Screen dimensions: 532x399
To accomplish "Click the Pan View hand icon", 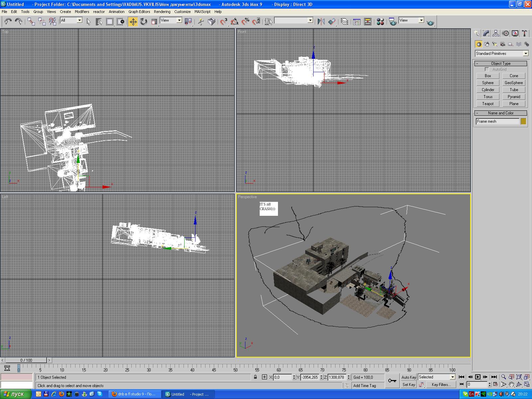I will [511, 384].
